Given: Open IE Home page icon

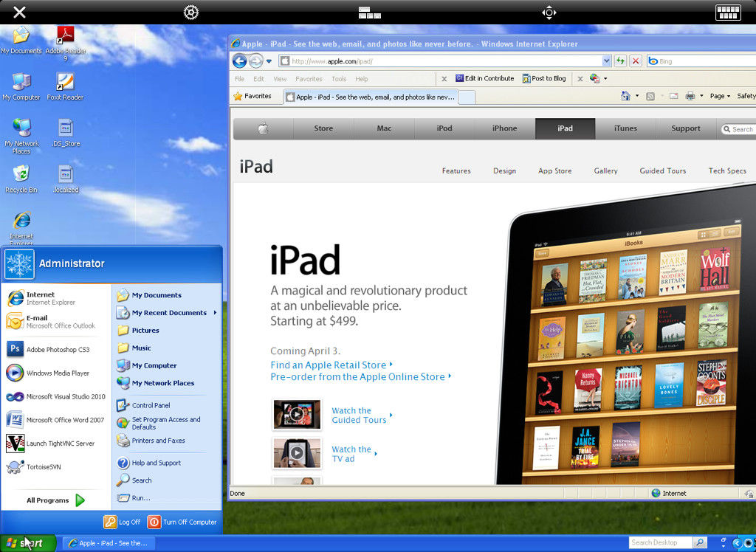Looking at the screenshot, I should [x=626, y=96].
